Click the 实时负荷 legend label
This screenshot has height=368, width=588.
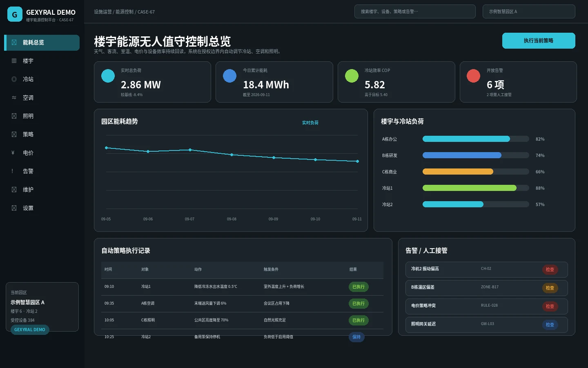[310, 123]
